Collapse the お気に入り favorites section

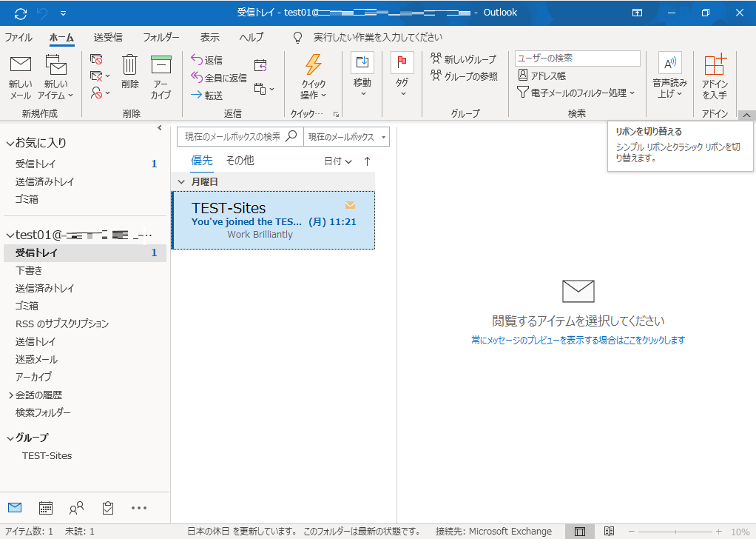click(x=10, y=144)
